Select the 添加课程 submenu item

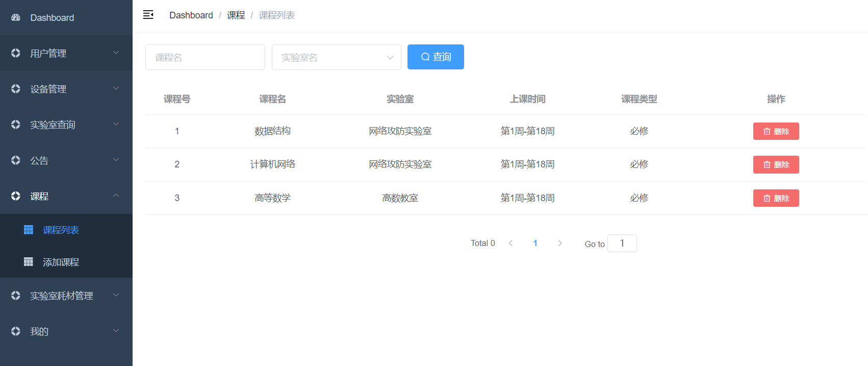(x=66, y=262)
